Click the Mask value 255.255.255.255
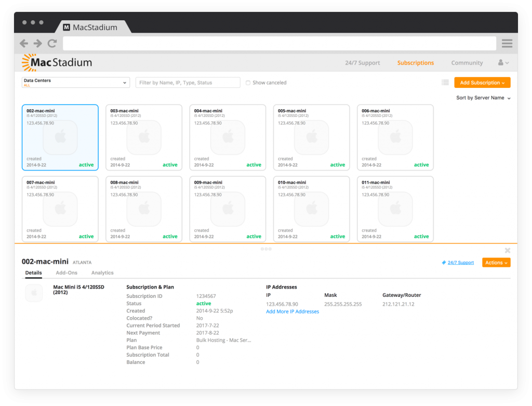This screenshot has height=406, width=532. point(343,304)
